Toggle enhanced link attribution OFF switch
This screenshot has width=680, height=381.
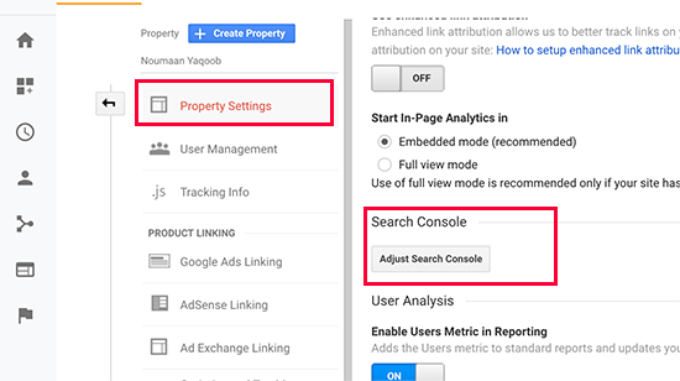(x=408, y=78)
